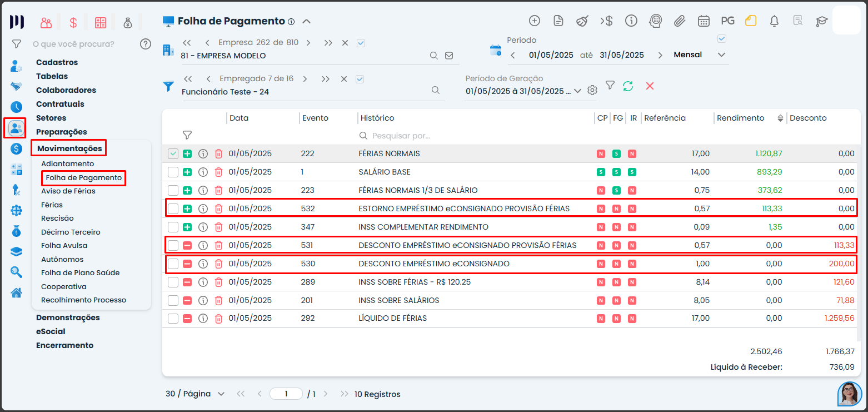Screen dimensions: 868x412
Task: Click the plus circle add icon
Action: (534, 21)
